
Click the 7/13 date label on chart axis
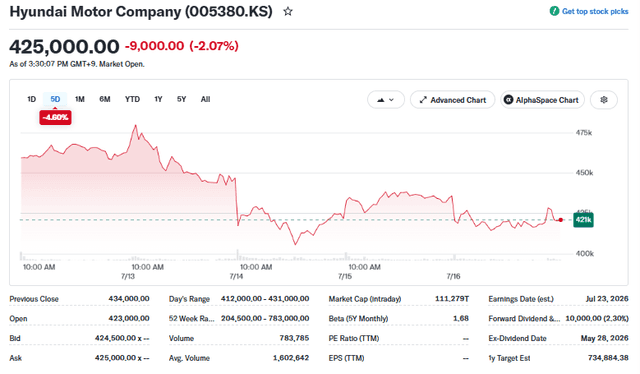point(128,276)
